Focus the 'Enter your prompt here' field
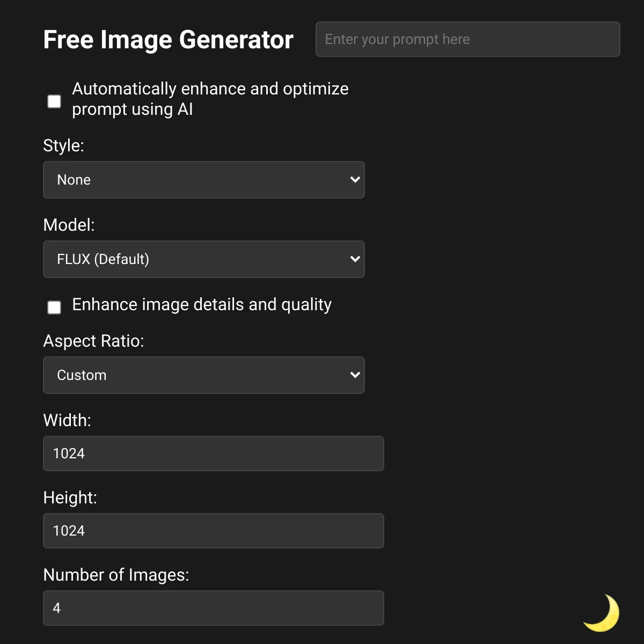 468,39
